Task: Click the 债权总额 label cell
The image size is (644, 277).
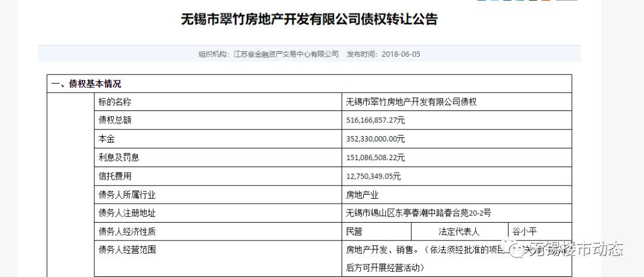Action: (x=218, y=121)
